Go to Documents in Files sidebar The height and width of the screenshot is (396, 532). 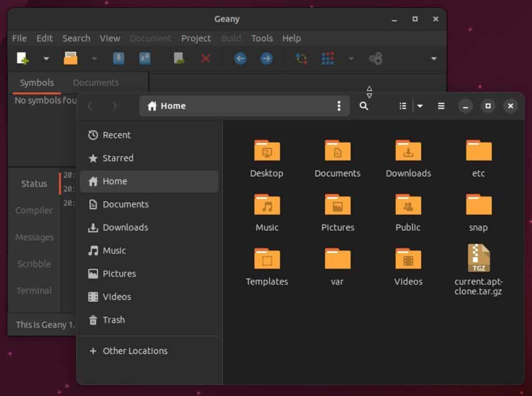(149, 204)
